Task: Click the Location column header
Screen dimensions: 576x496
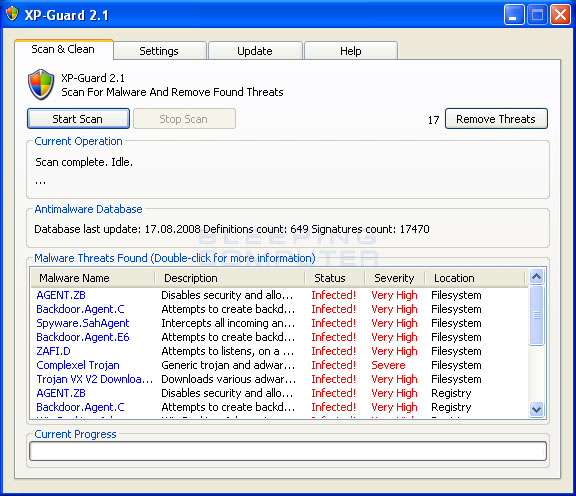Action: click(x=475, y=278)
